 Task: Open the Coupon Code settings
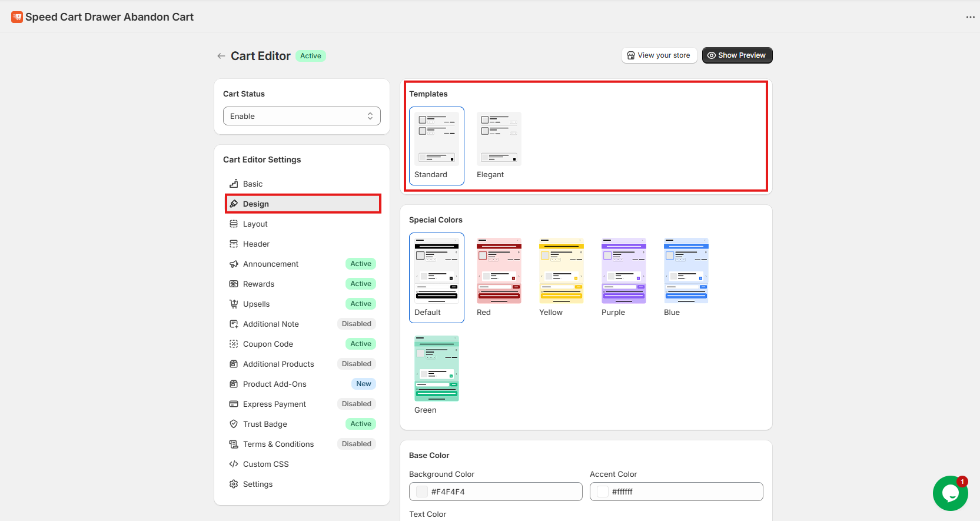268,344
